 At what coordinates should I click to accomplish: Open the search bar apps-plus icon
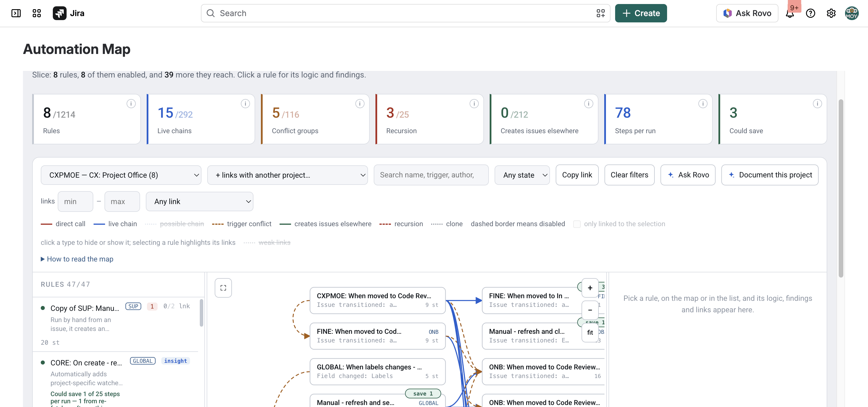[600, 13]
